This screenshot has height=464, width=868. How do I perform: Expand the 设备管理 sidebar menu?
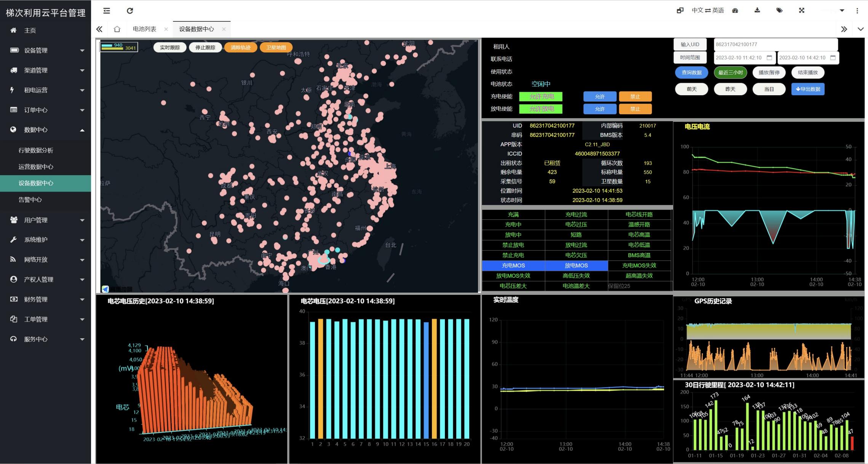pyautogui.click(x=45, y=50)
